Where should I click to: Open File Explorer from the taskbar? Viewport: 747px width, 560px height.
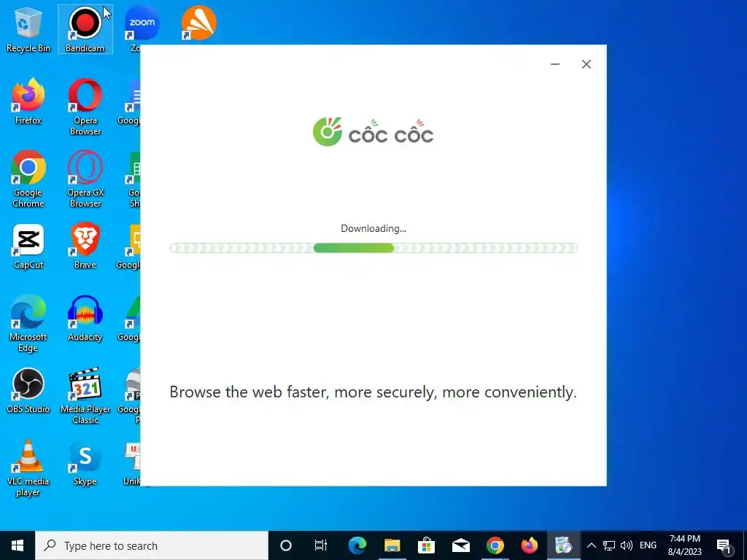[392, 545]
